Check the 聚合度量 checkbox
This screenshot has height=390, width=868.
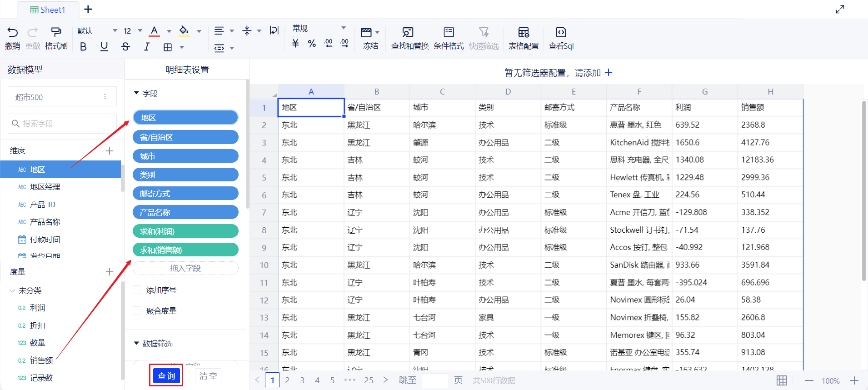coord(137,311)
